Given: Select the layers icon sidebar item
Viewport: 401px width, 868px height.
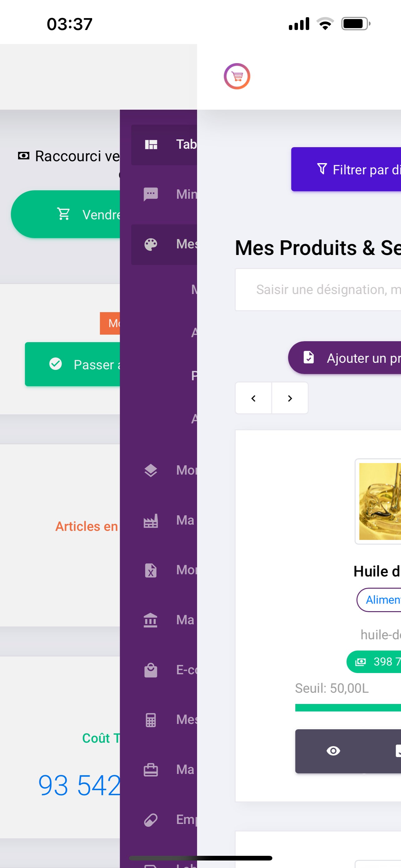Looking at the screenshot, I should (x=164, y=470).
